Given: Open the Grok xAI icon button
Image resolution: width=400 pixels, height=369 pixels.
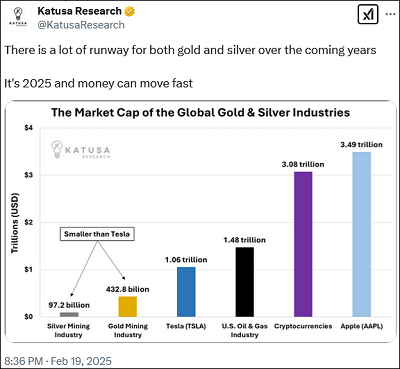Looking at the screenshot, I should (368, 15).
